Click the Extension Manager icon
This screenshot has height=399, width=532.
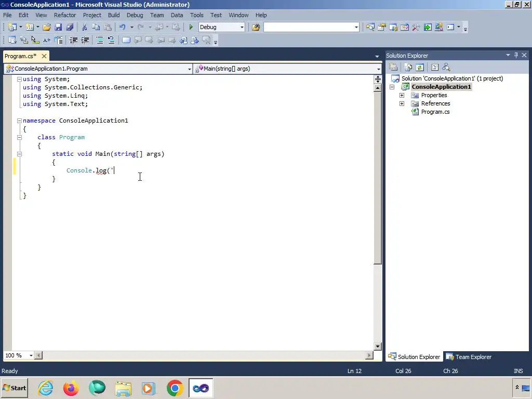point(439,27)
